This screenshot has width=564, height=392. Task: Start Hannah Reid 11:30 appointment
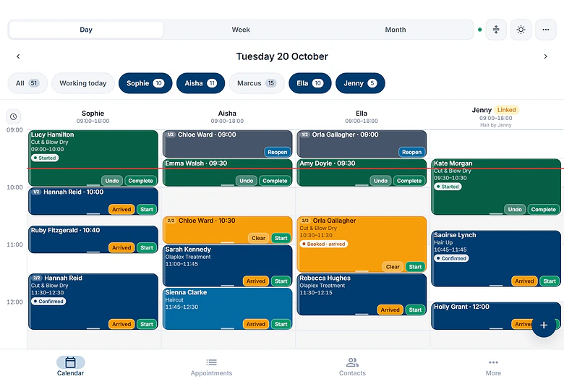tap(147, 324)
